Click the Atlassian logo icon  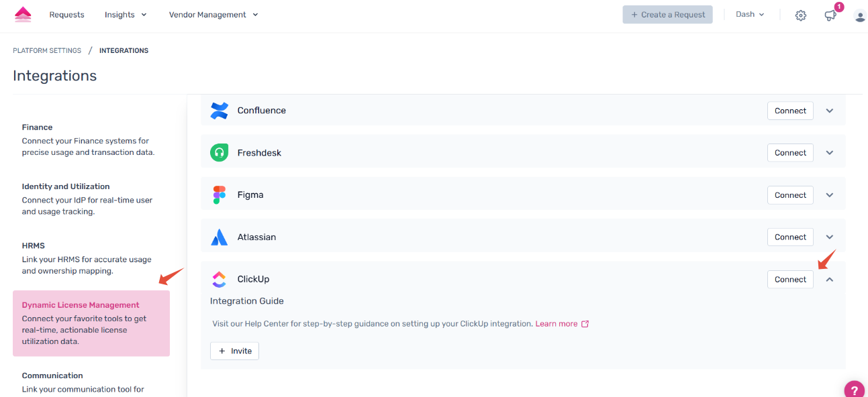click(220, 237)
